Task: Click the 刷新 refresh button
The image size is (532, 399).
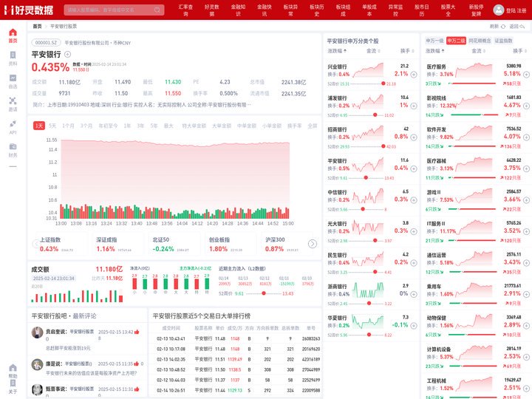Action: 497,26
